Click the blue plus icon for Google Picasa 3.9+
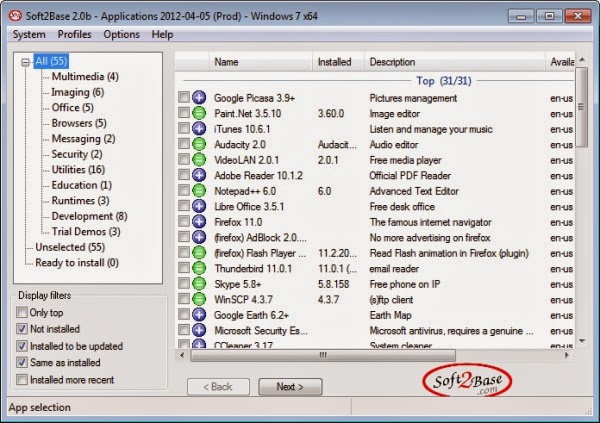Screen dimensions: 600x423 (199, 98)
